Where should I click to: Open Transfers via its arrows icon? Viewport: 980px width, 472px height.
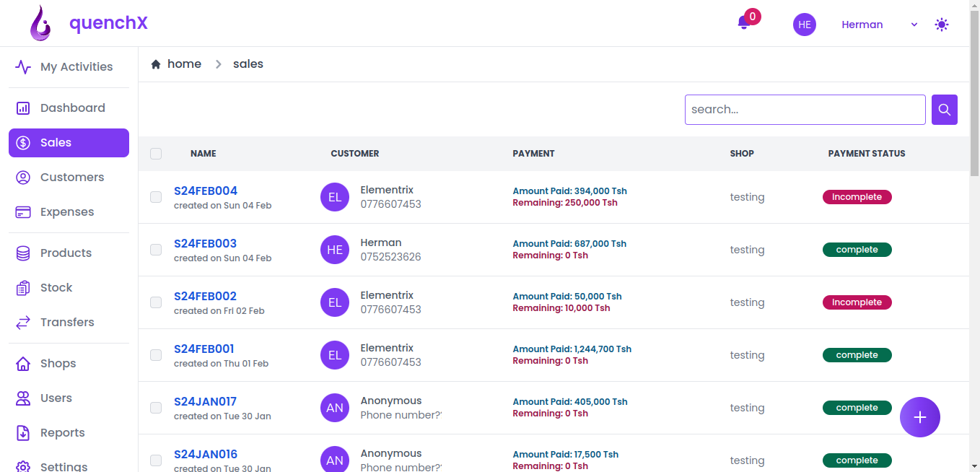(x=23, y=323)
